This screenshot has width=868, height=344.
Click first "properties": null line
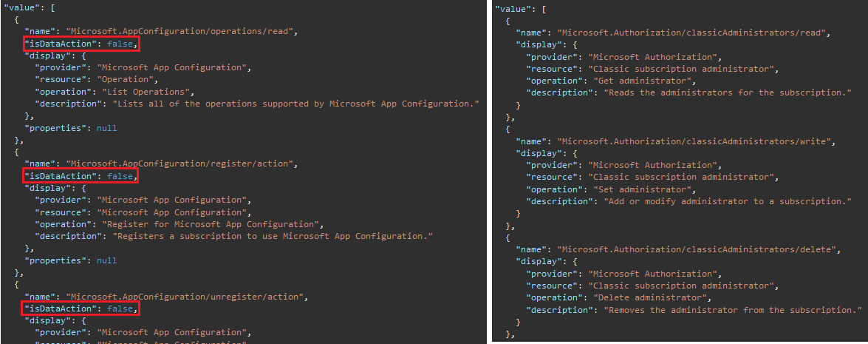[x=70, y=128]
